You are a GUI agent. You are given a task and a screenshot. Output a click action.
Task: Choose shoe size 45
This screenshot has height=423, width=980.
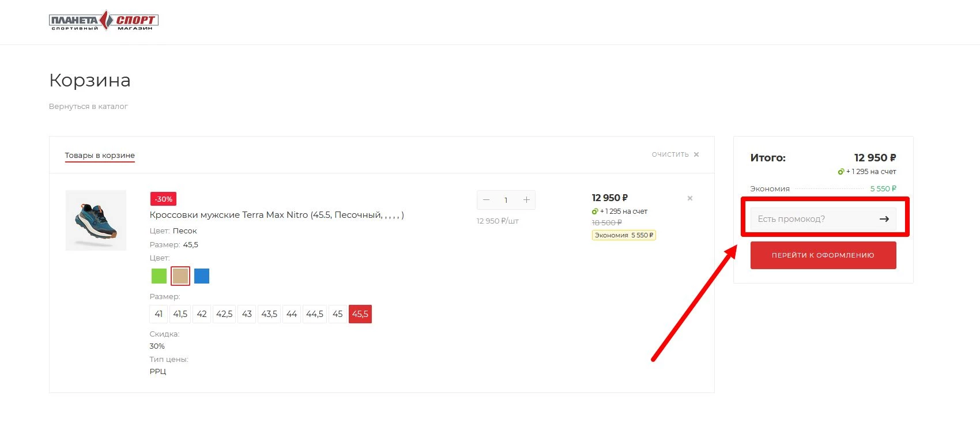tap(338, 314)
